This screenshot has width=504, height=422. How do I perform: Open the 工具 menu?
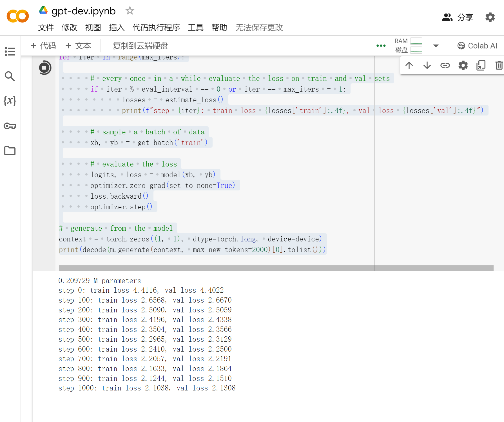click(x=196, y=28)
